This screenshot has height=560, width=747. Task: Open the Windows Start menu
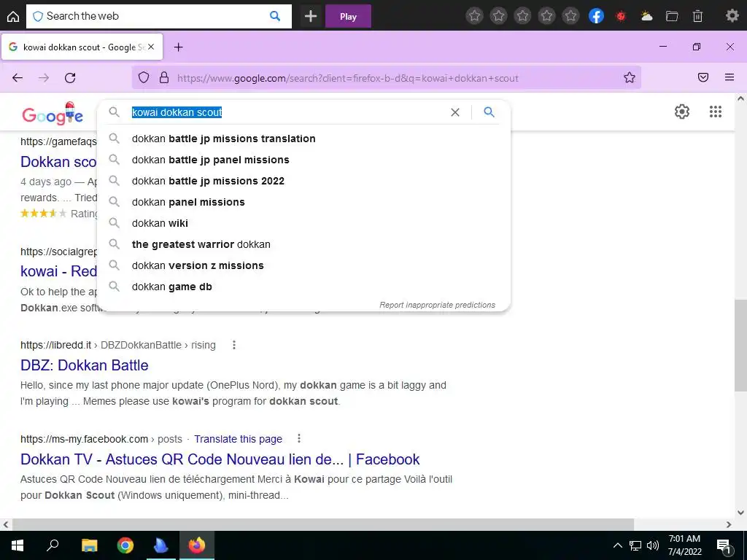coord(18,545)
